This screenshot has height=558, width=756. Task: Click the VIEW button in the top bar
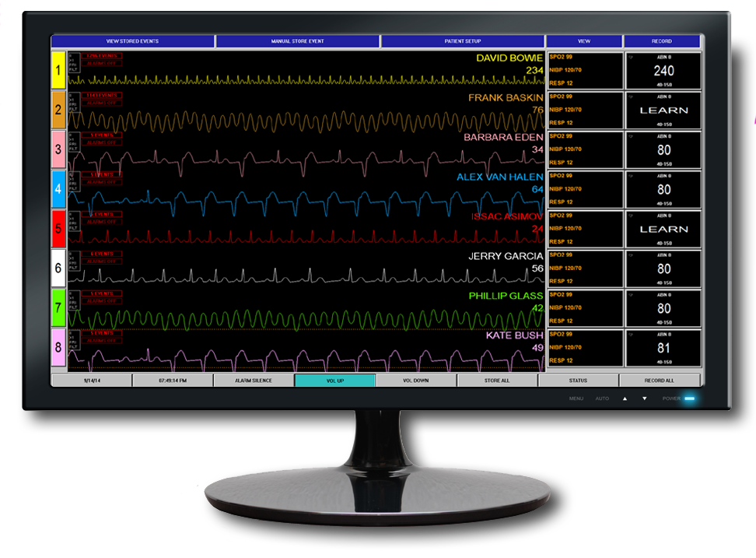(584, 41)
